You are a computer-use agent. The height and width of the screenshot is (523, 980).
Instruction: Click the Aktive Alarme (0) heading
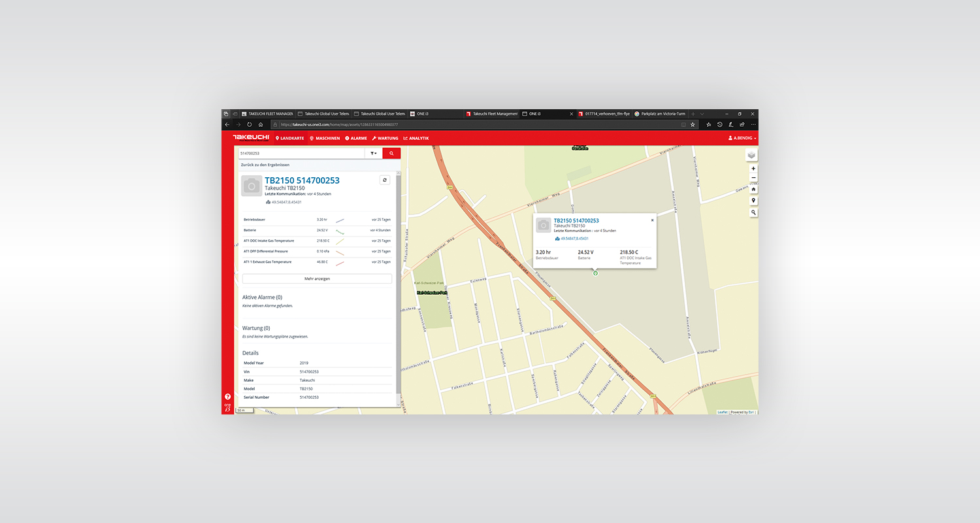(x=262, y=297)
